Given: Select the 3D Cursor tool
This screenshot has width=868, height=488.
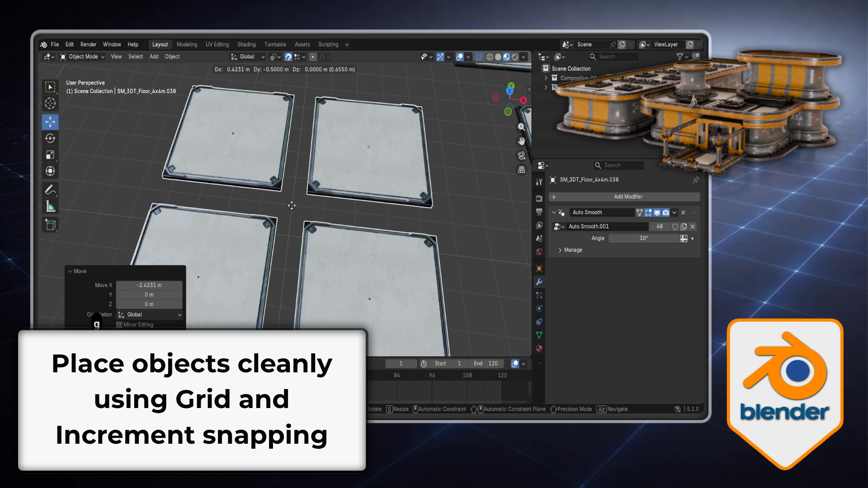Looking at the screenshot, I should pyautogui.click(x=50, y=103).
